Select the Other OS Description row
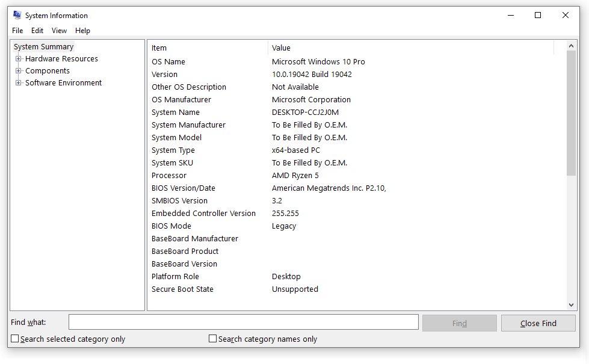 click(x=189, y=87)
